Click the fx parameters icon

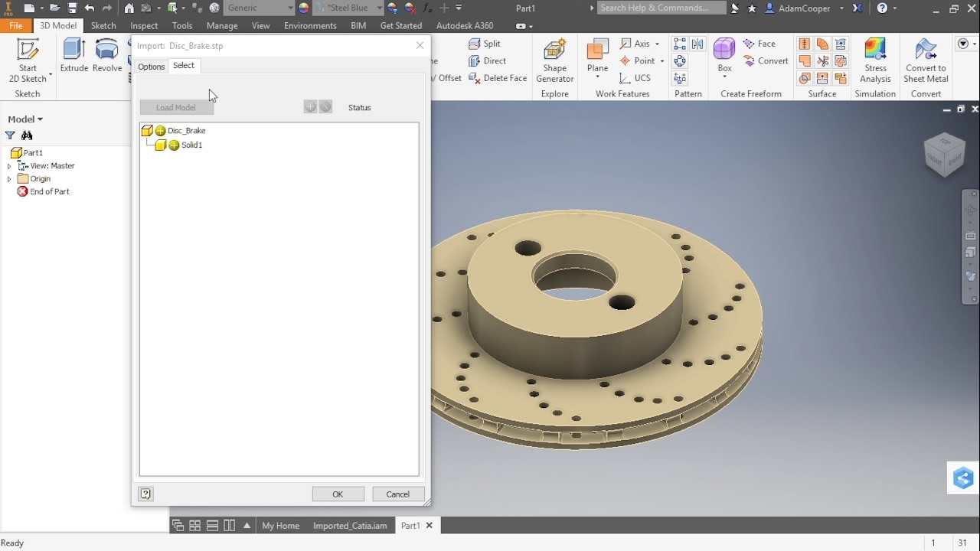pos(426,8)
